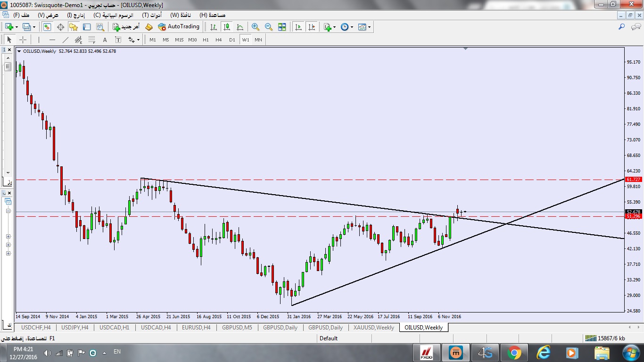Image resolution: width=644 pixels, height=362 pixels.
Task: Click the chart shift triangle marker at top
Action: [465, 49]
